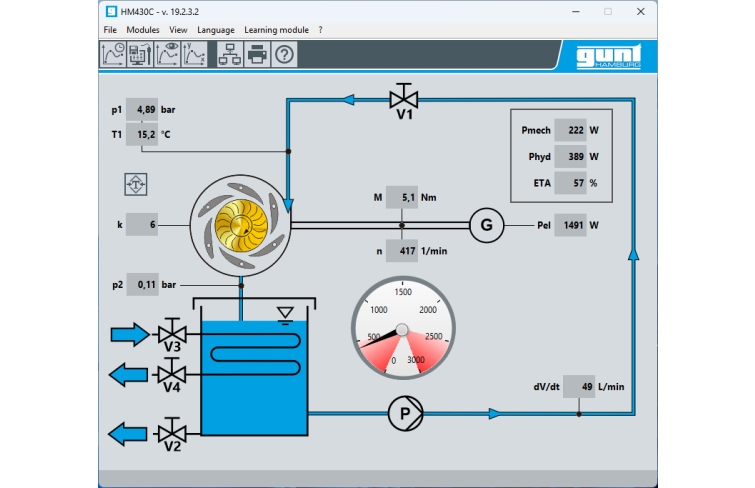Click the blue outflow arrow next to V4
The height and width of the screenshot is (488, 755).
[x=128, y=374]
